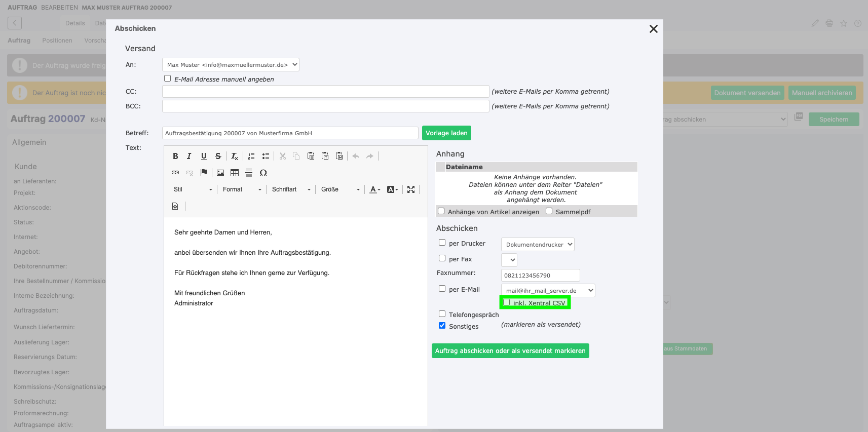Viewport: 868px width, 432px height.
Task: Apply italic formatting in the editor
Action: pos(189,156)
